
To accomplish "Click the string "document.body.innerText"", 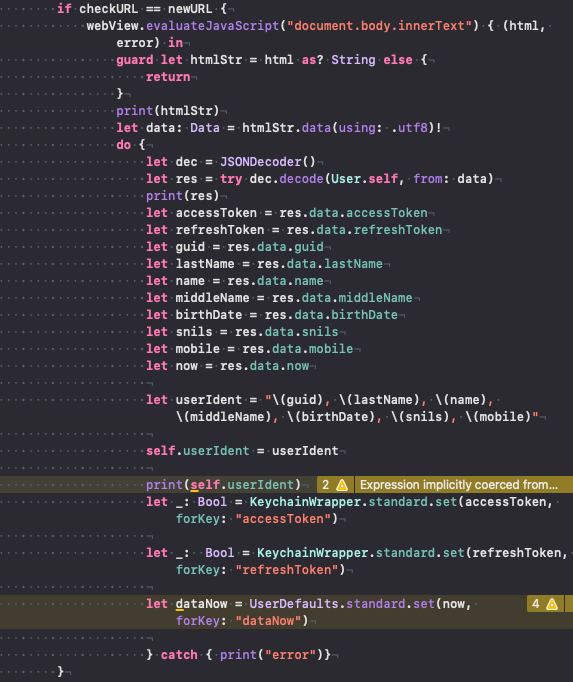I will point(379,26).
